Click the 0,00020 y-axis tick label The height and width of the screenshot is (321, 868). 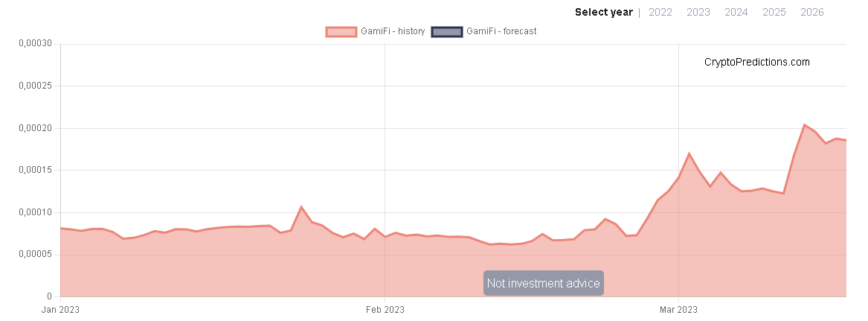[x=35, y=128]
